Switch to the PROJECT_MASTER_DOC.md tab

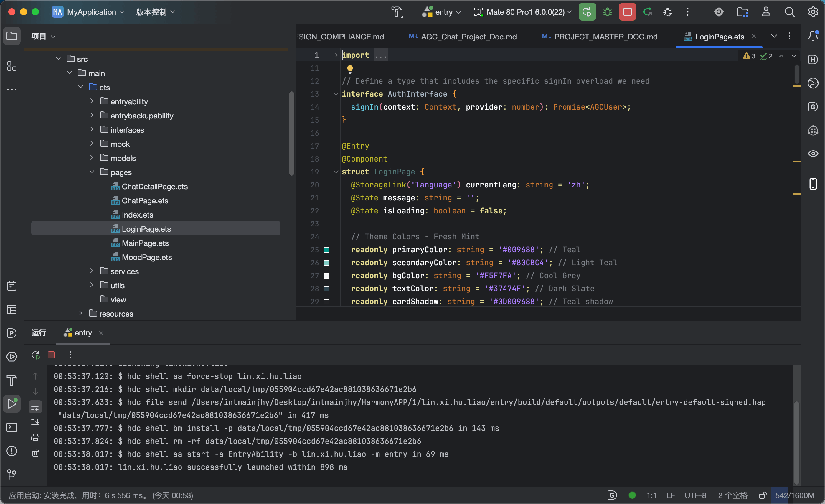click(x=600, y=37)
